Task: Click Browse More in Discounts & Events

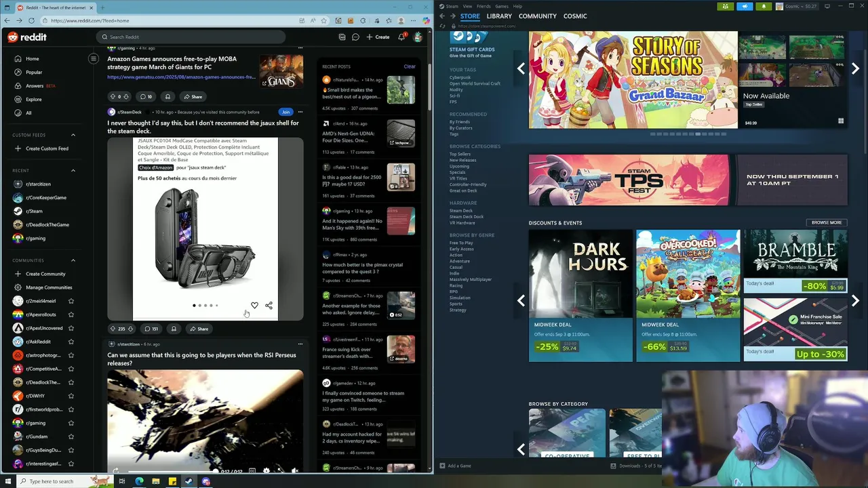Action: coord(827,222)
